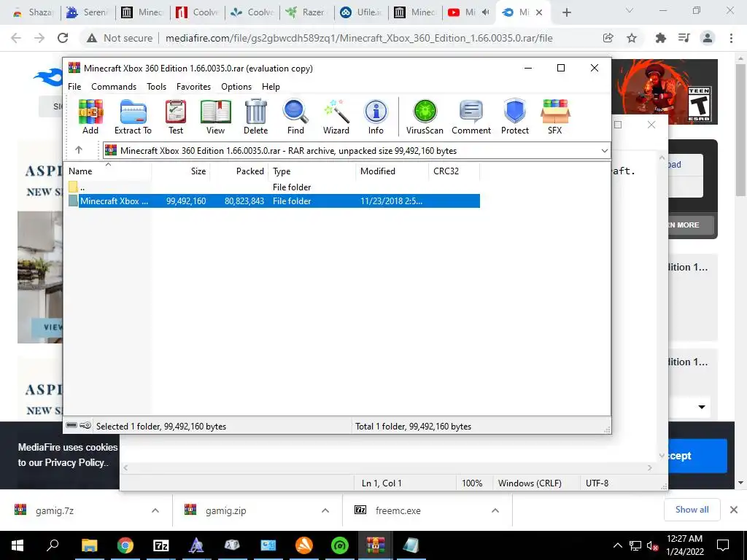Open Chrome three-dot menu

731,38
